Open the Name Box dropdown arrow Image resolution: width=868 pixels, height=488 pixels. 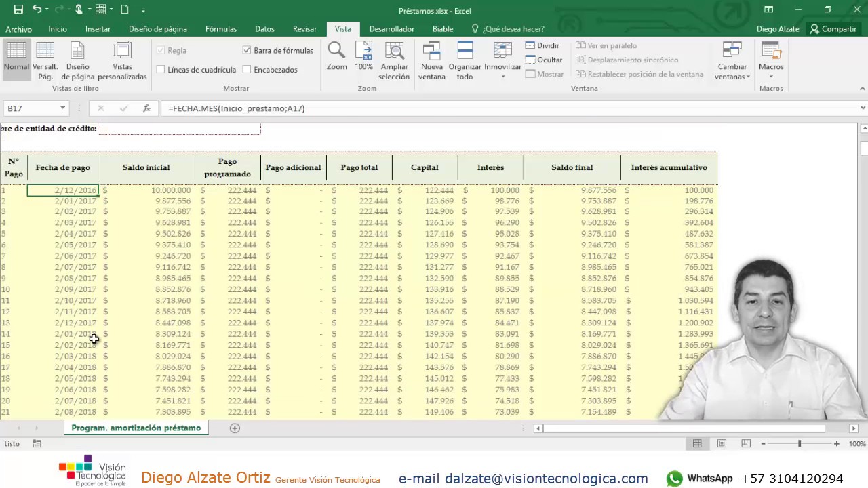click(62, 108)
